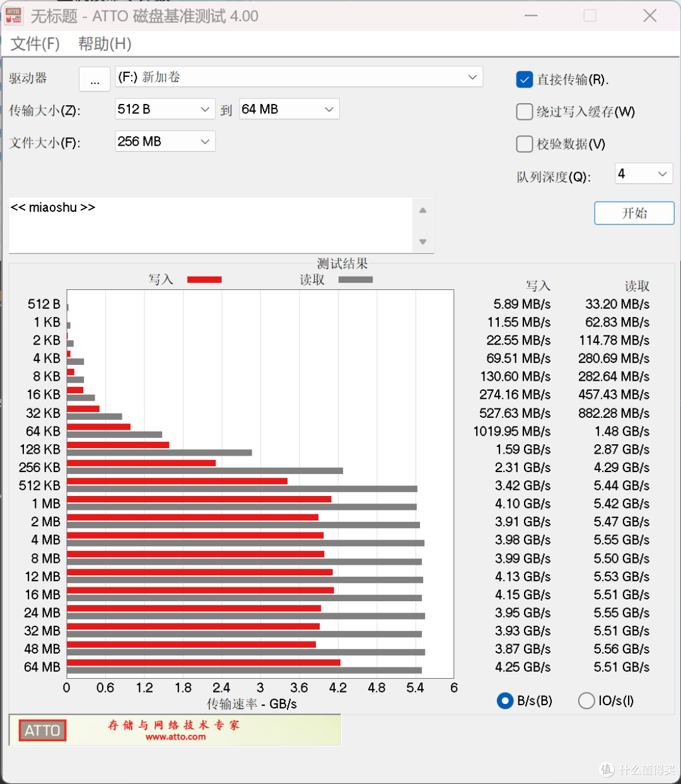Open the 64 MB max transfer size dropdown
The width and height of the screenshot is (681, 784).
click(x=289, y=109)
